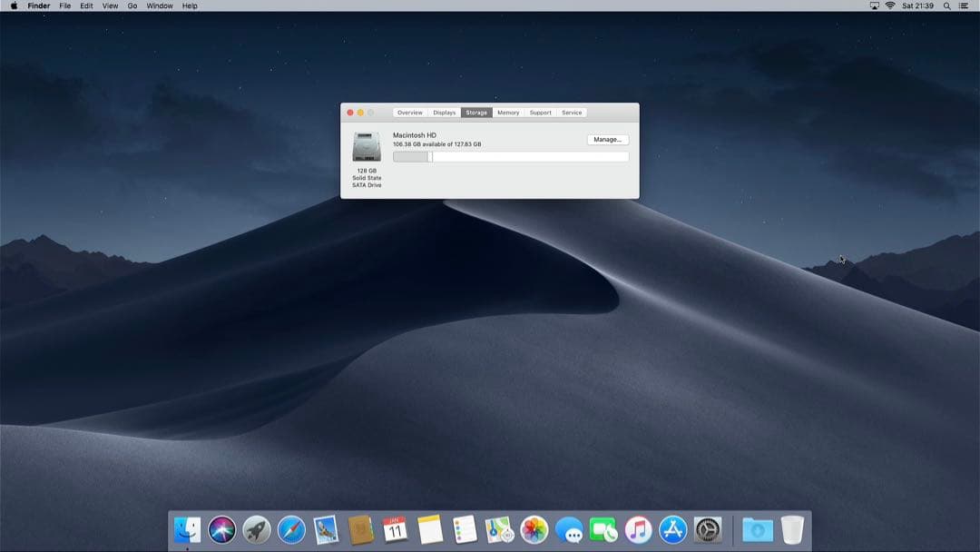Open the Calendar app showing January 11
The width and height of the screenshot is (980, 552).
point(397,529)
